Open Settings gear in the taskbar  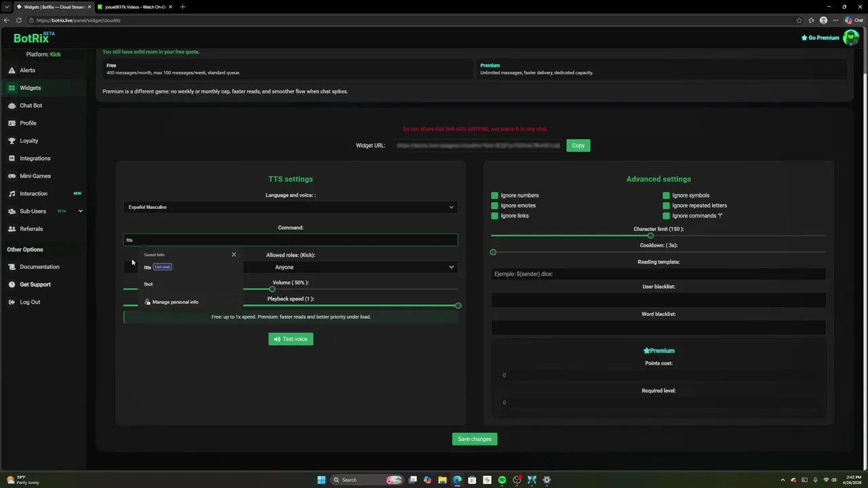pyautogui.click(x=547, y=480)
